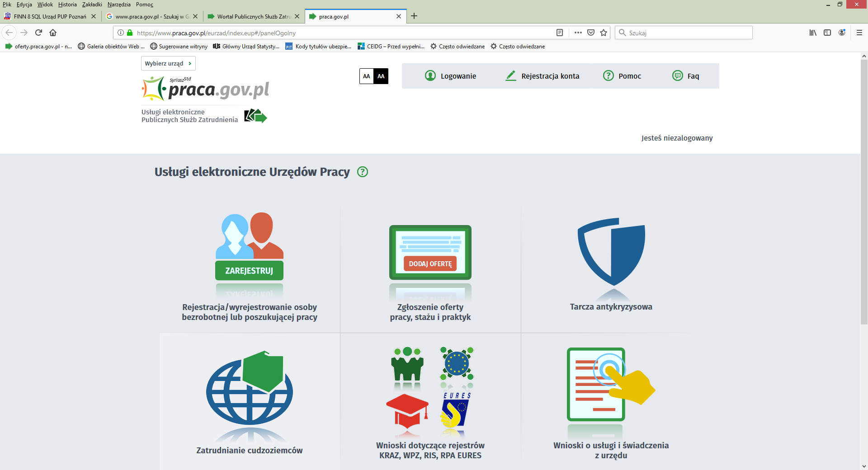The image size is (868, 470).
Task: Click the scrollbar down arrow
Action: (864, 466)
